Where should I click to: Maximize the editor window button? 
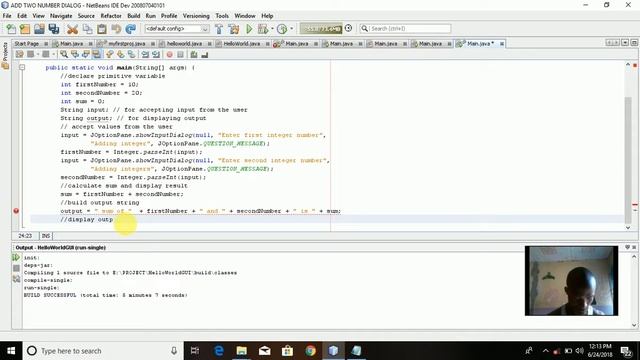(634, 43)
